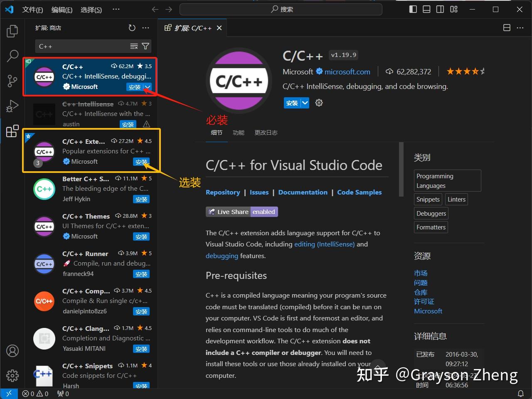Open the Manage gear in activity bar
The image size is (532, 399).
point(12,376)
